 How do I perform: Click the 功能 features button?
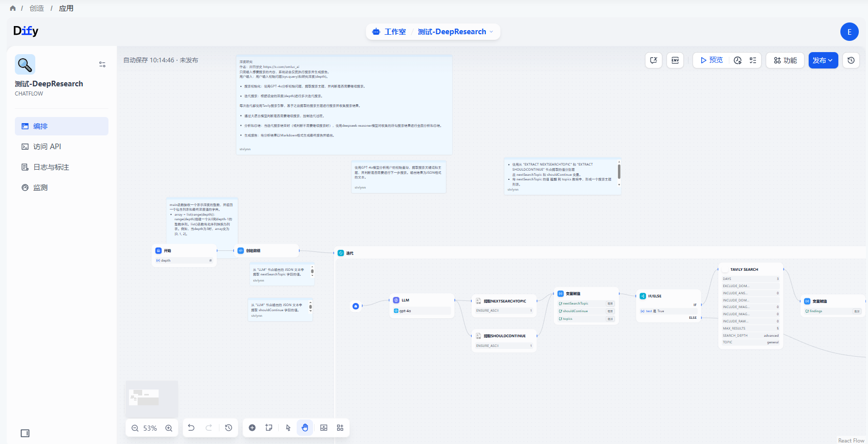[785, 60]
